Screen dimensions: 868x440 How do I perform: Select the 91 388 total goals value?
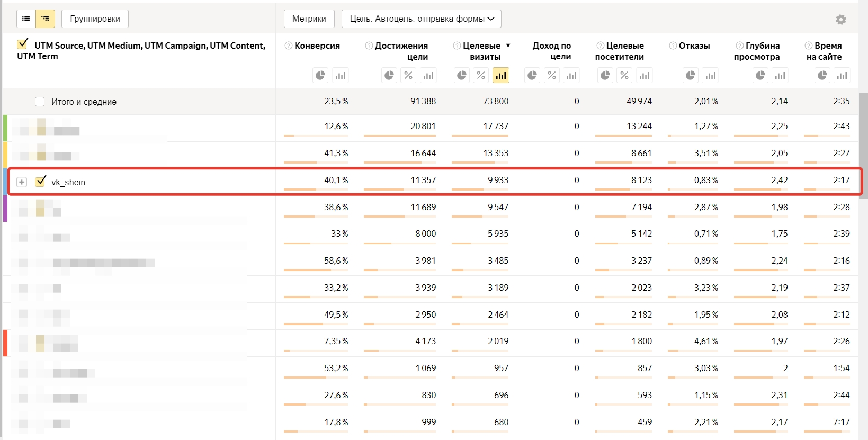(423, 101)
